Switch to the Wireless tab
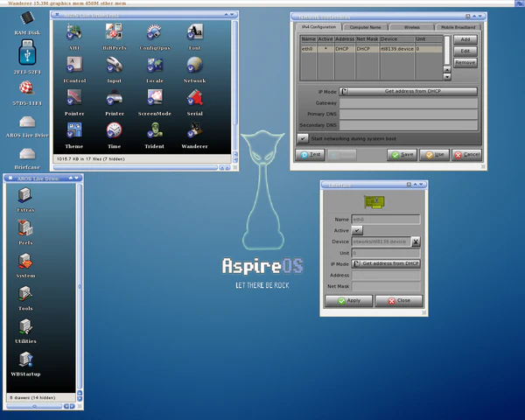 pyautogui.click(x=411, y=28)
